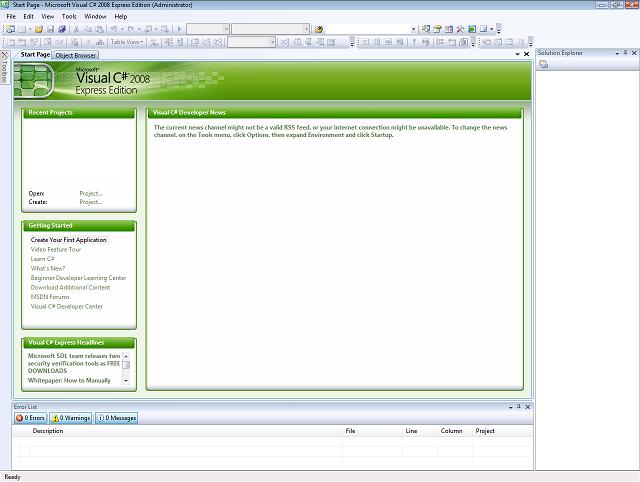The width and height of the screenshot is (640, 482).
Task: Open the Learn C# link
Action: pyautogui.click(x=42, y=259)
